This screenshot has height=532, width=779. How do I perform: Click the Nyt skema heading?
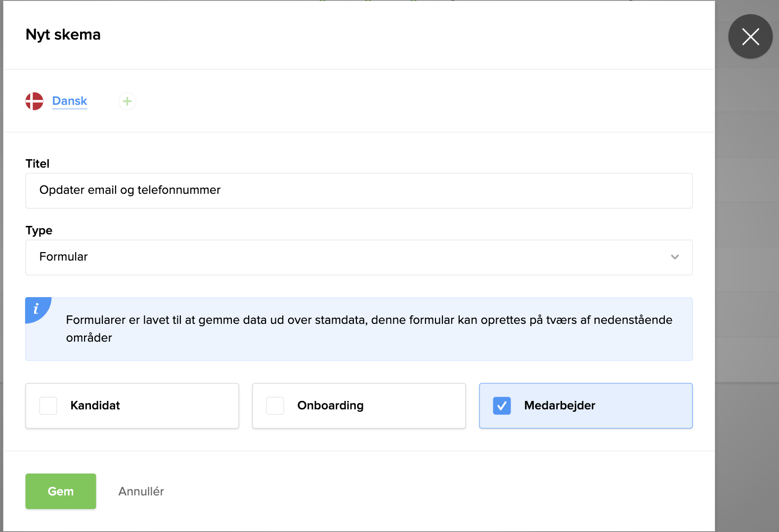(x=63, y=35)
